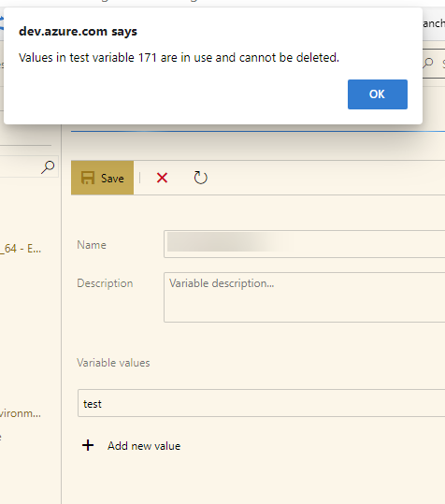Click the Save button in the toolbar
The image size is (445, 504).
[x=102, y=178]
